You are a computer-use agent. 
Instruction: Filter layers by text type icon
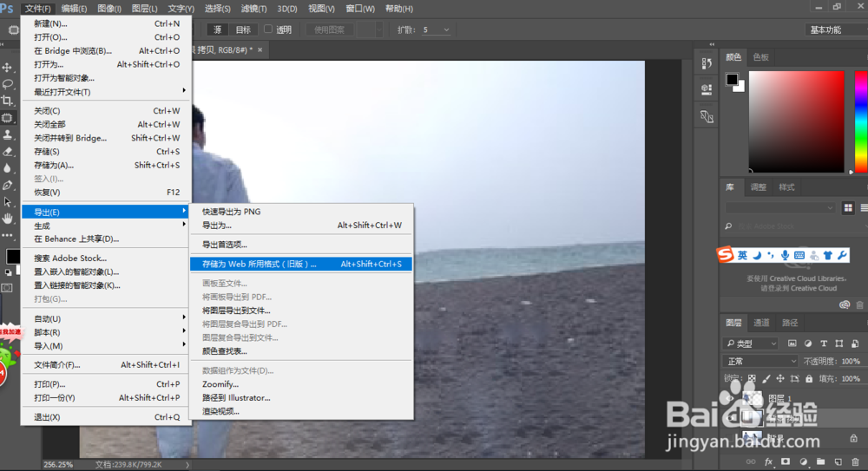pyautogui.click(x=824, y=343)
